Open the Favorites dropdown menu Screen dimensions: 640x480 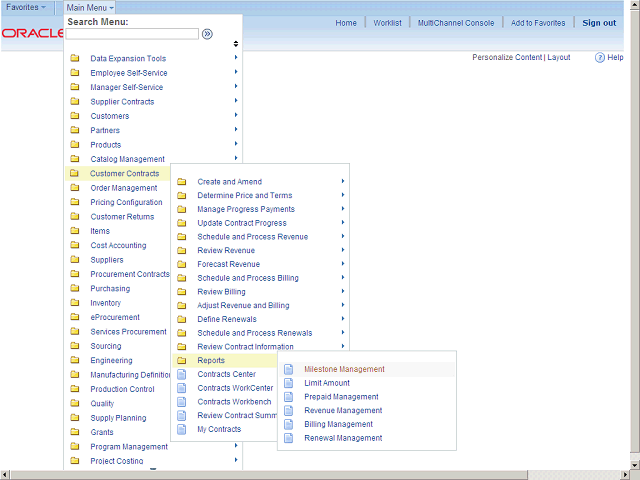[26, 7]
